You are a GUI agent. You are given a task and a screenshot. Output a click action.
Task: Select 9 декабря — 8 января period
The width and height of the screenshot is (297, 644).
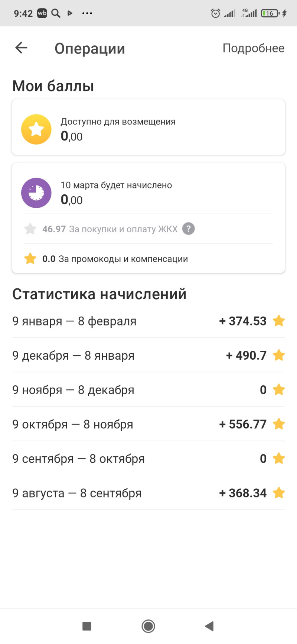pos(74,356)
